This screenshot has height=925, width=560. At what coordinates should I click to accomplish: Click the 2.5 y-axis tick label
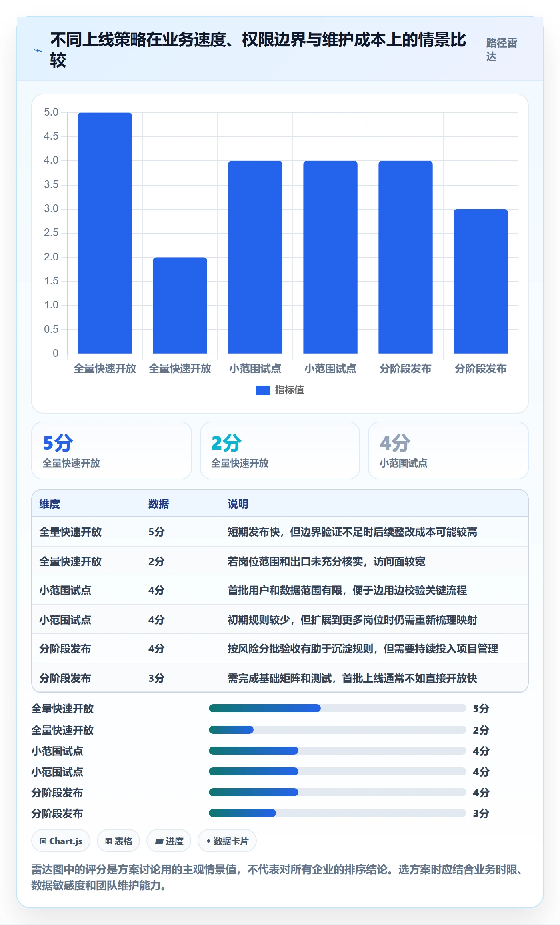coord(51,232)
